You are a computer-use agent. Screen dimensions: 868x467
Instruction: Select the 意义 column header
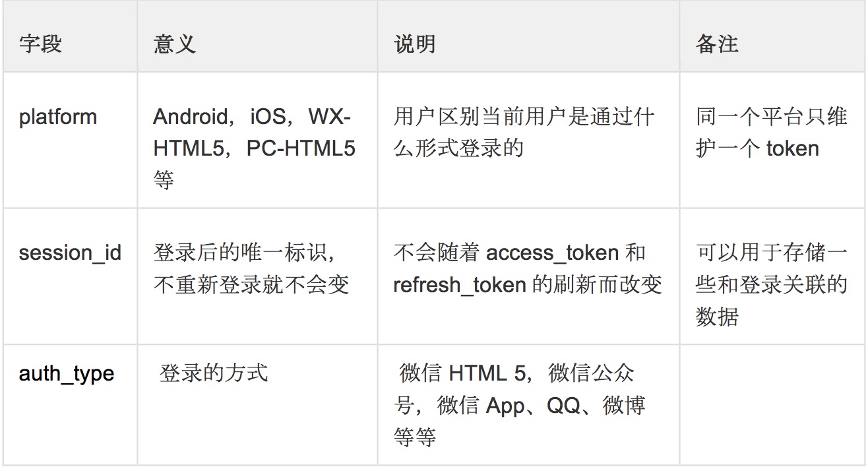pyautogui.click(x=175, y=44)
